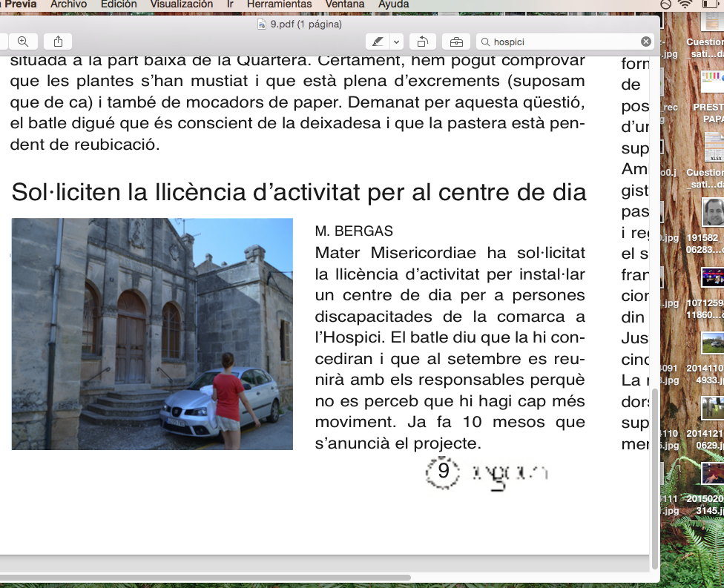Click the 9.pdf document title icon

261,24
